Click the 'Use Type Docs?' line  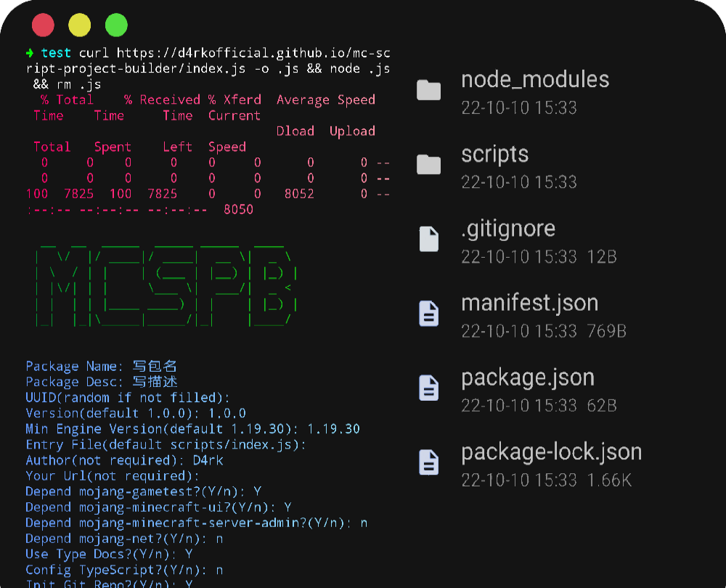point(110,554)
